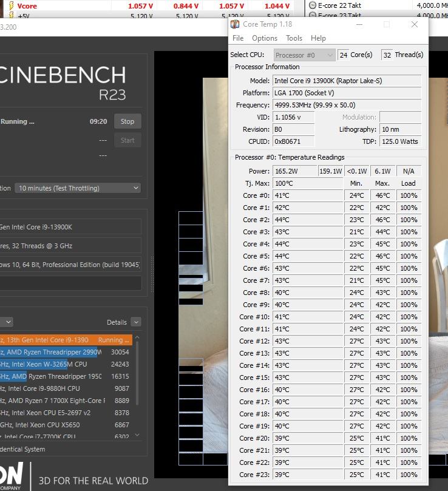Click the power reading 159.1W
This screenshot has width=448, height=491.
point(331,171)
